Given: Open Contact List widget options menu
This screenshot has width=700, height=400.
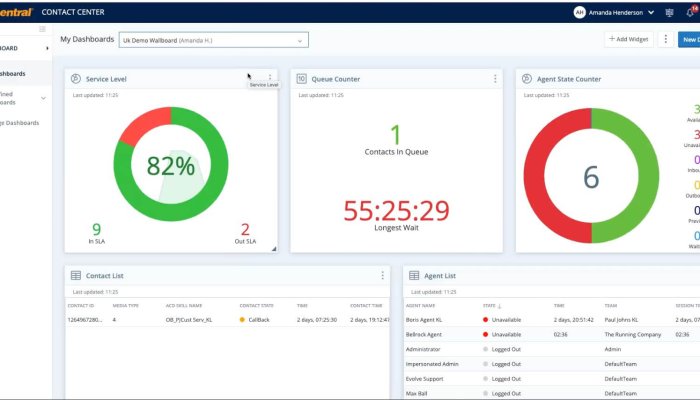Looking at the screenshot, I should [383, 275].
